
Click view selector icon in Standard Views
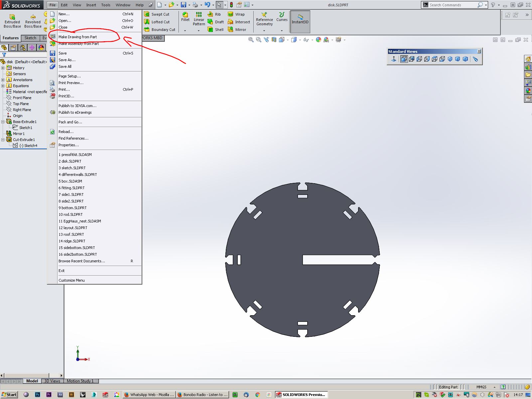pyautogui.click(x=475, y=59)
